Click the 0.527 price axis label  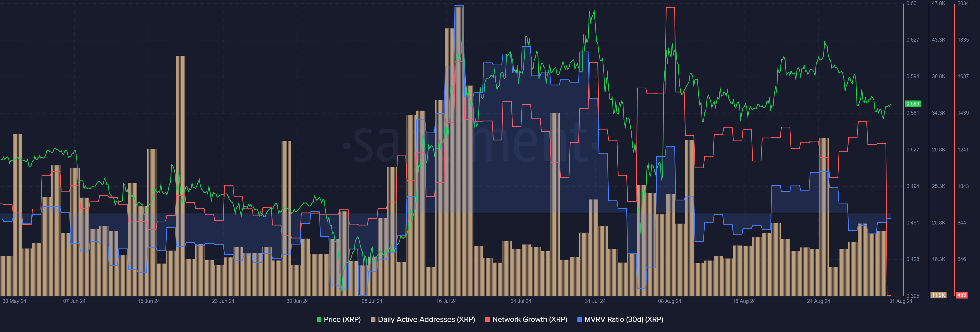(x=912, y=150)
